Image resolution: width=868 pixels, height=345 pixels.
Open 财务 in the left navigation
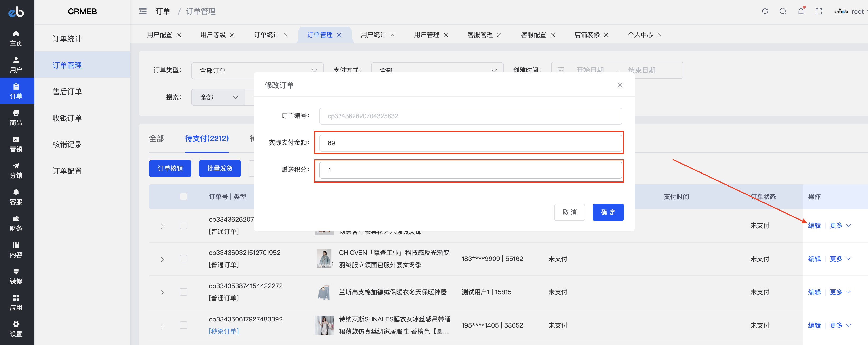[x=16, y=223]
